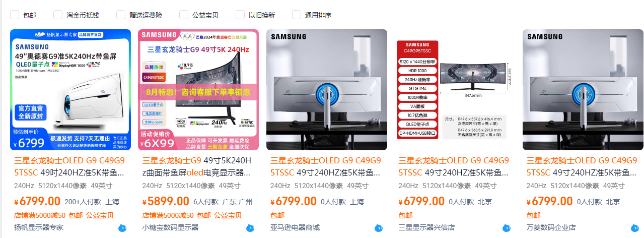This screenshot has height=238, width=644.
Task: Click the Wangwang chat icon for 小糖宝数码显示器
Action: click(x=251, y=228)
